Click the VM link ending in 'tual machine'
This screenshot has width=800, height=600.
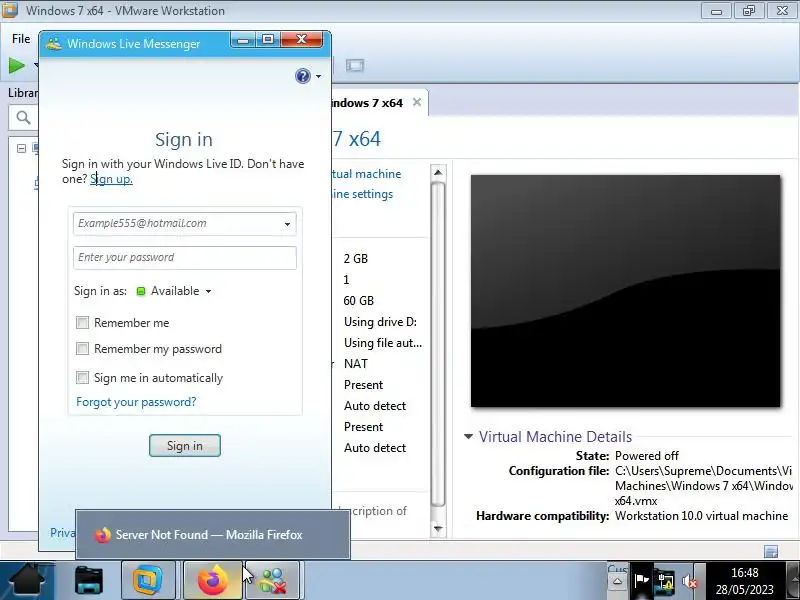366,174
